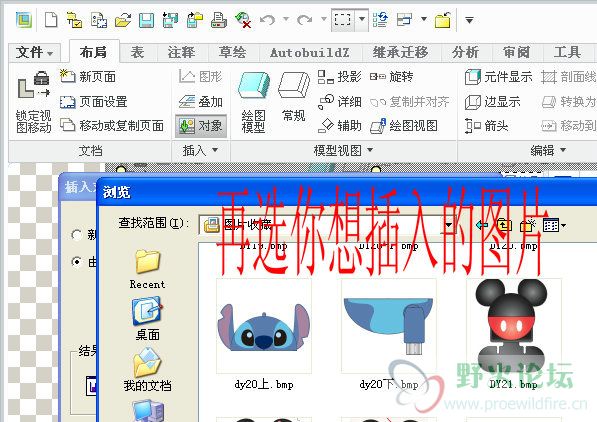
Task: Toggle the selection box tool in toolbar
Action: click(x=342, y=19)
